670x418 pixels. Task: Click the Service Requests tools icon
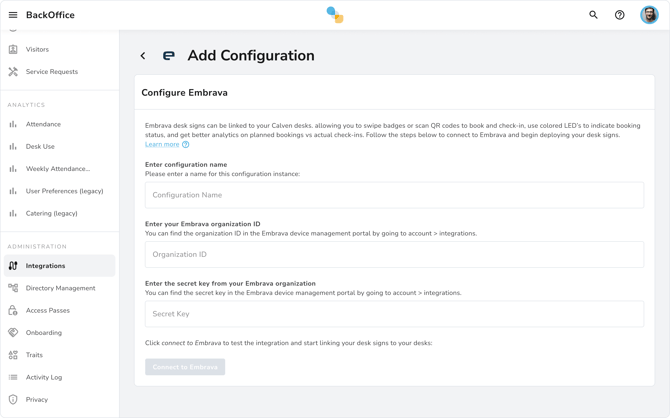13,71
